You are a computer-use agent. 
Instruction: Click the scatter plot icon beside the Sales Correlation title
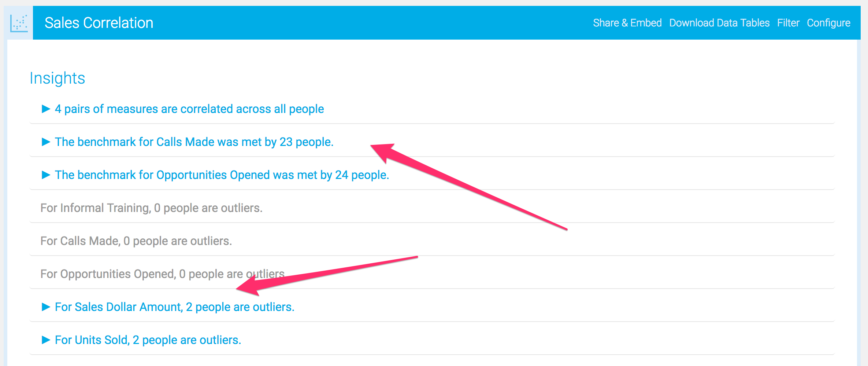coord(19,23)
